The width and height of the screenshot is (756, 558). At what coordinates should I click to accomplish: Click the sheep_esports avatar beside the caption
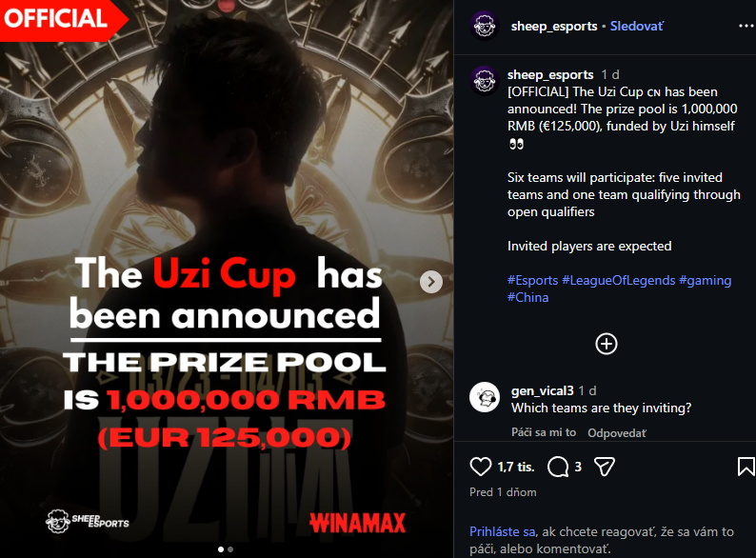[484, 81]
